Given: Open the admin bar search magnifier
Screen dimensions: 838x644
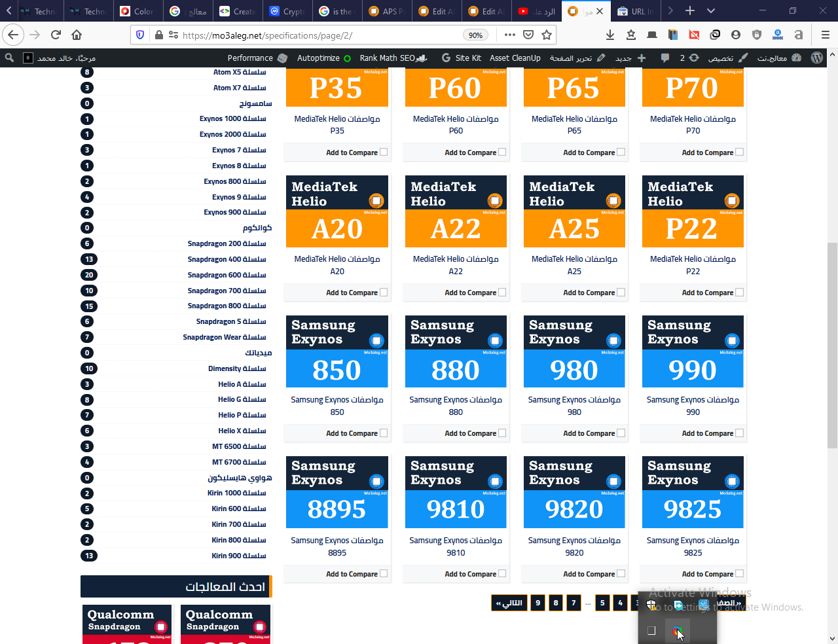Looking at the screenshot, I should (9, 58).
